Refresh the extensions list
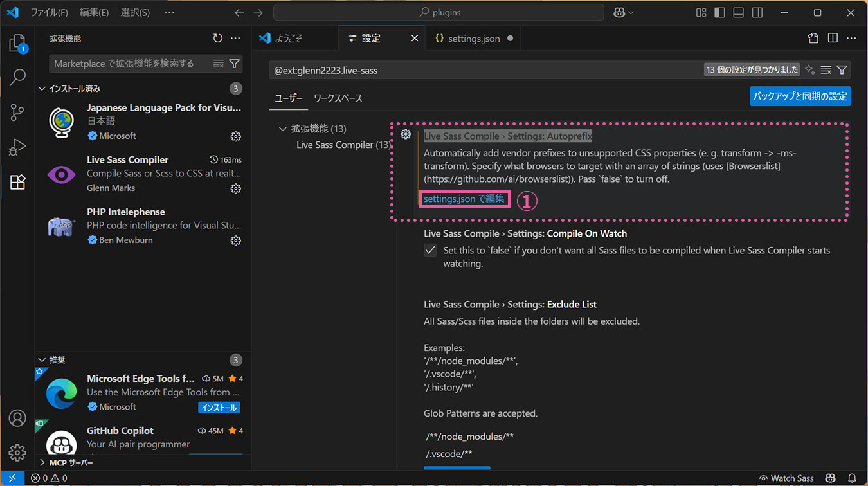The height and width of the screenshot is (486, 868). 218,39
